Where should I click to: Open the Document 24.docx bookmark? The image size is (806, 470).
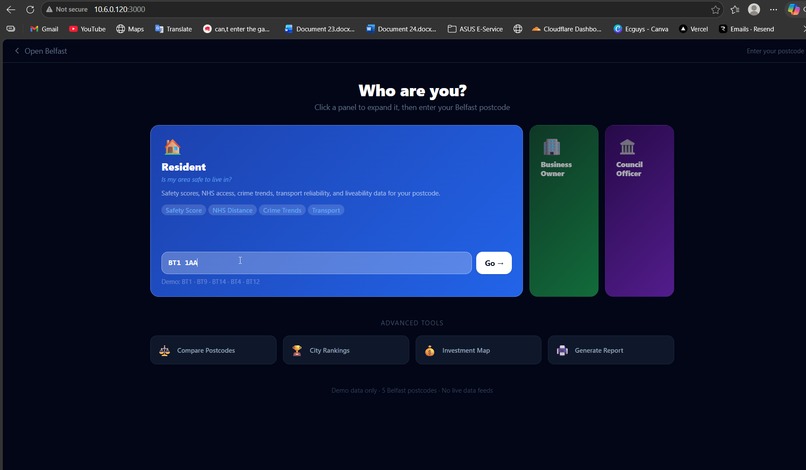(401, 29)
